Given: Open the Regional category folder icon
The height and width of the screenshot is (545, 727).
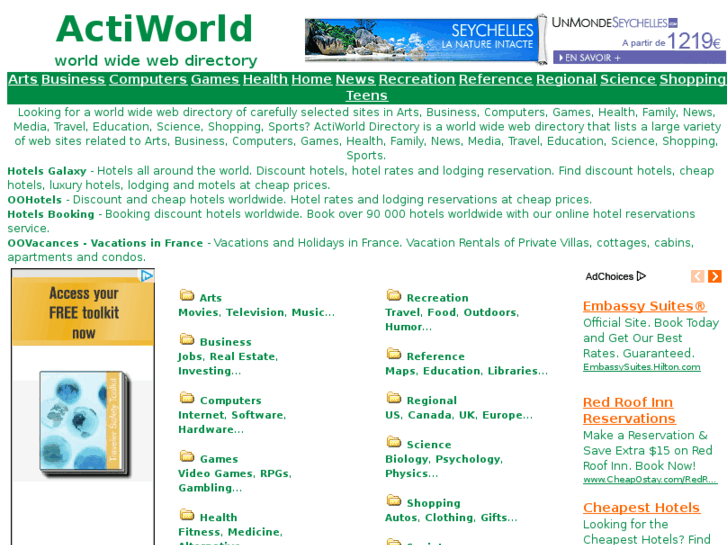Looking at the screenshot, I should click(394, 398).
